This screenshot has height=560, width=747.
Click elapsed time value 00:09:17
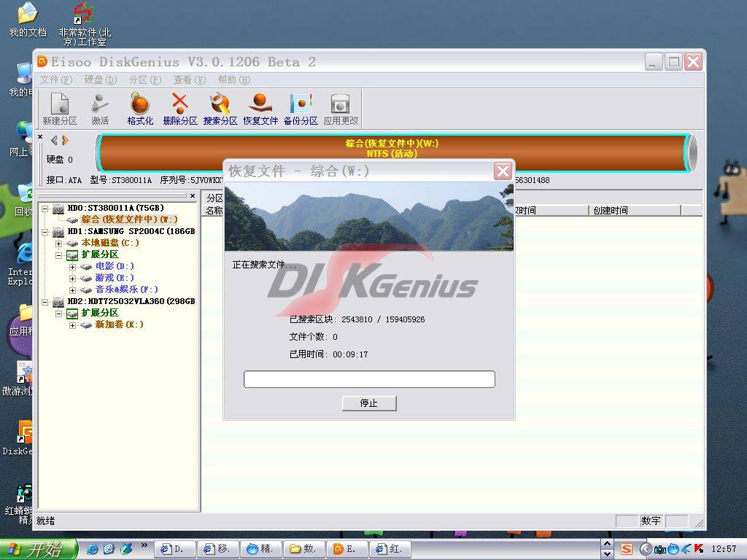pyautogui.click(x=350, y=354)
